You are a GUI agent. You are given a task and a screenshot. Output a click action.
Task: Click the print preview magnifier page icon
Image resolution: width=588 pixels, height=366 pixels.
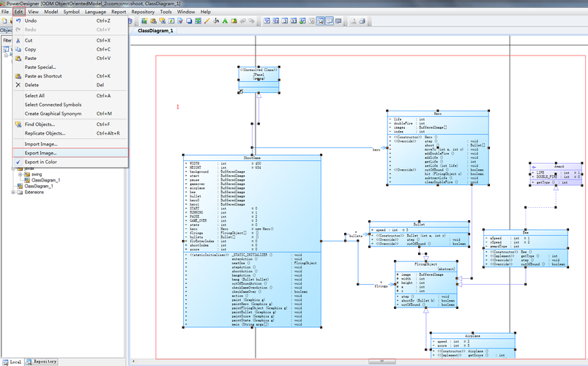353,21
